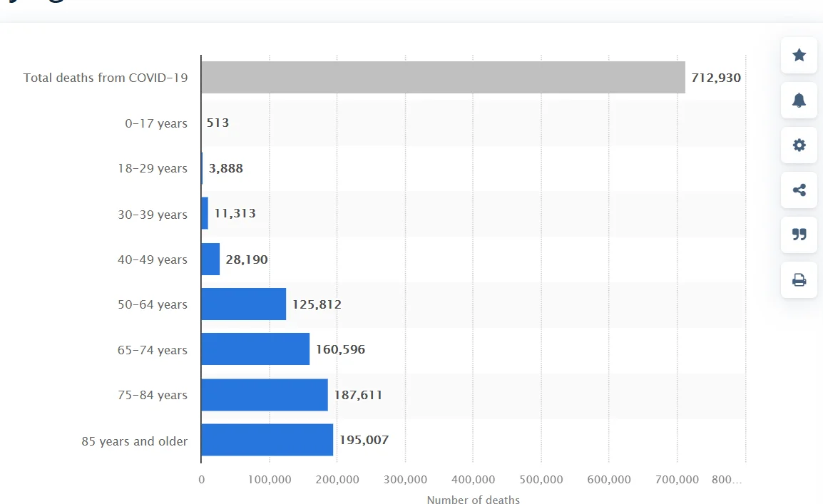Click the bell notification icon
This screenshot has width=823, height=504.
pyautogui.click(x=799, y=101)
